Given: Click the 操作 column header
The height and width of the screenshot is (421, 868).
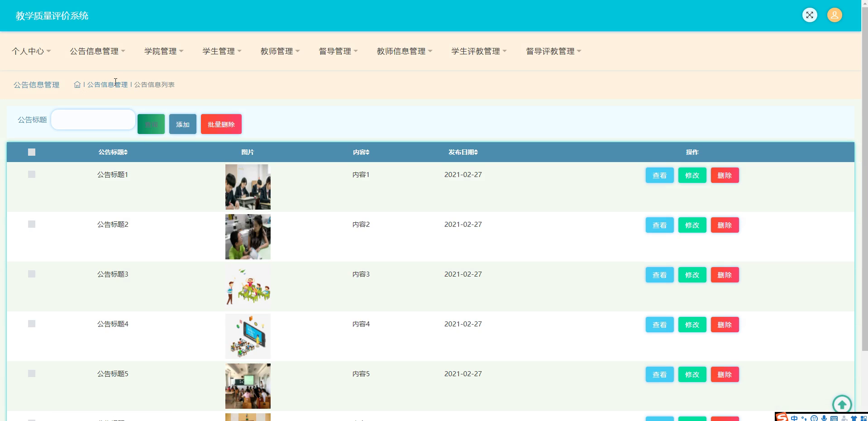Looking at the screenshot, I should click(692, 152).
